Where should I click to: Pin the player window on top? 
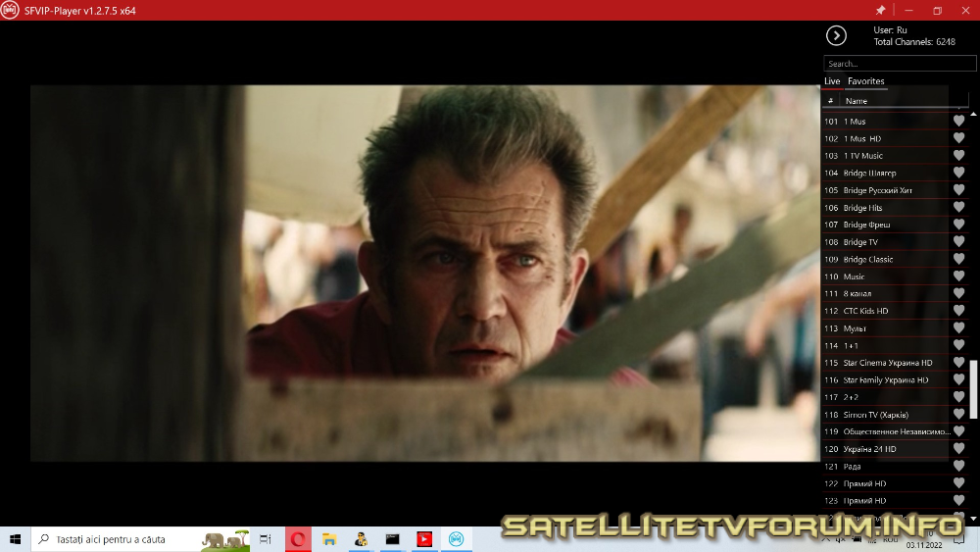click(880, 10)
